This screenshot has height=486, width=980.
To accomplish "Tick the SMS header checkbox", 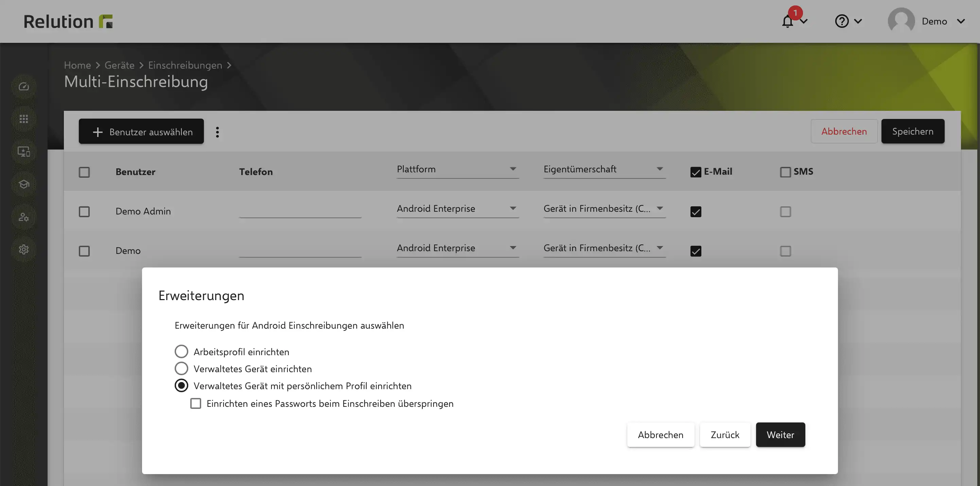I will 785,172.
